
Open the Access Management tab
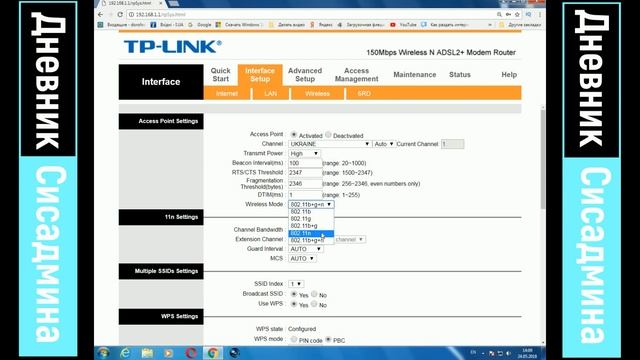[x=356, y=75]
